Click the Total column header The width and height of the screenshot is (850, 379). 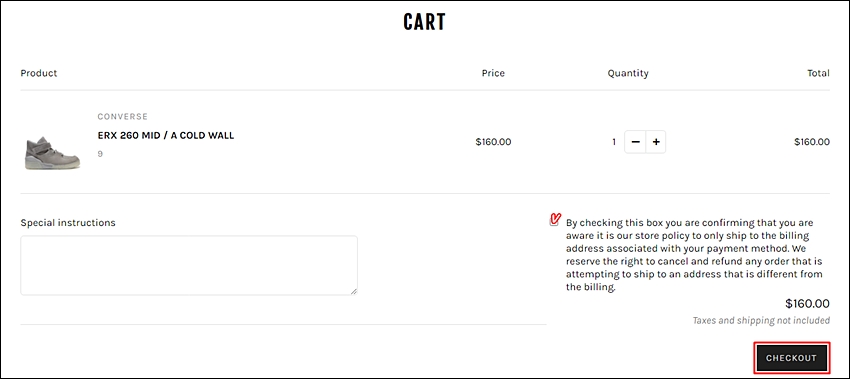click(x=818, y=73)
